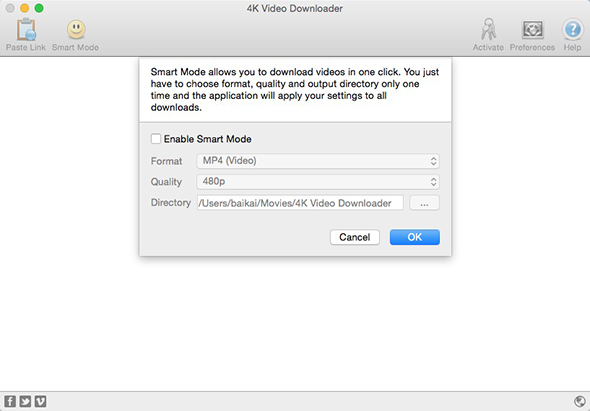Viewport: 590px width, 411px height.
Task: Cancel the Smart Mode dialog
Action: [355, 237]
